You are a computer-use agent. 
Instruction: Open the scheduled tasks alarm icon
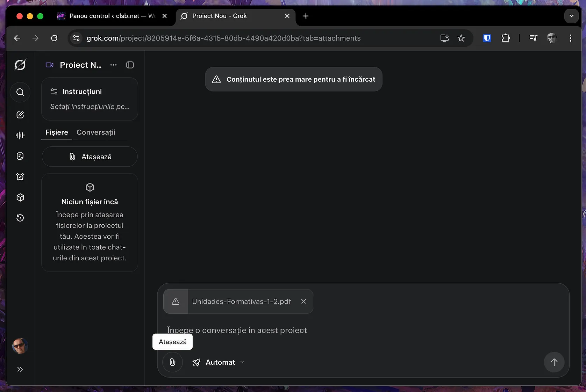[20, 177]
